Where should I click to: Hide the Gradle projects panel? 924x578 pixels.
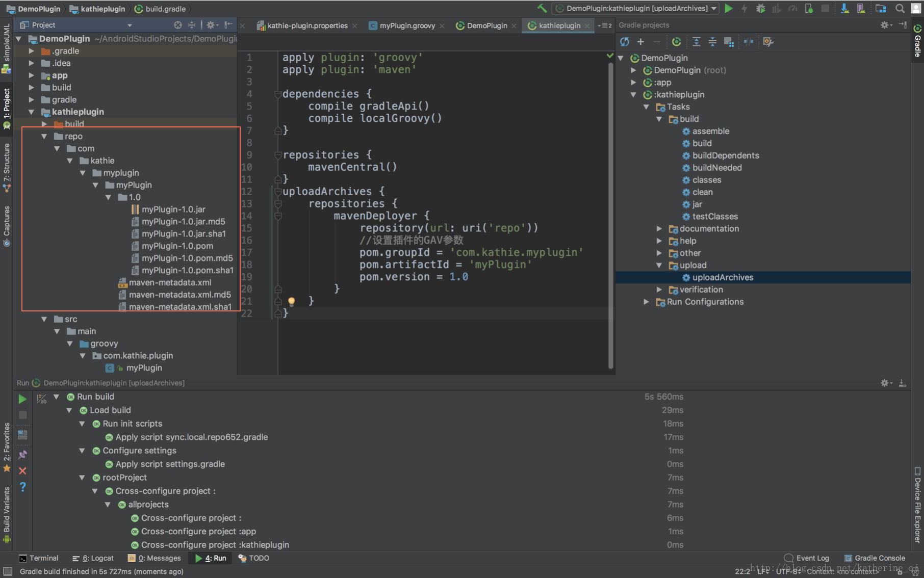[x=903, y=25]
